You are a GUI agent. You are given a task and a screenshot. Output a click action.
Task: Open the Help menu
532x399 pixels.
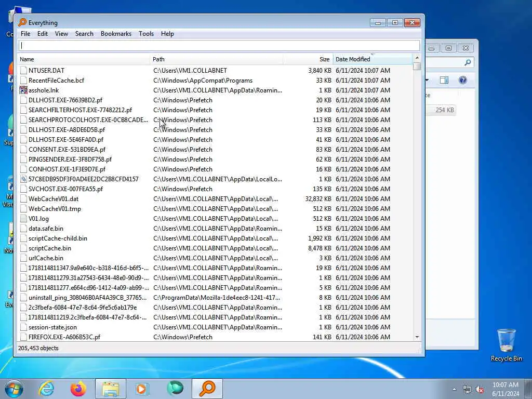tap(167, 34)
